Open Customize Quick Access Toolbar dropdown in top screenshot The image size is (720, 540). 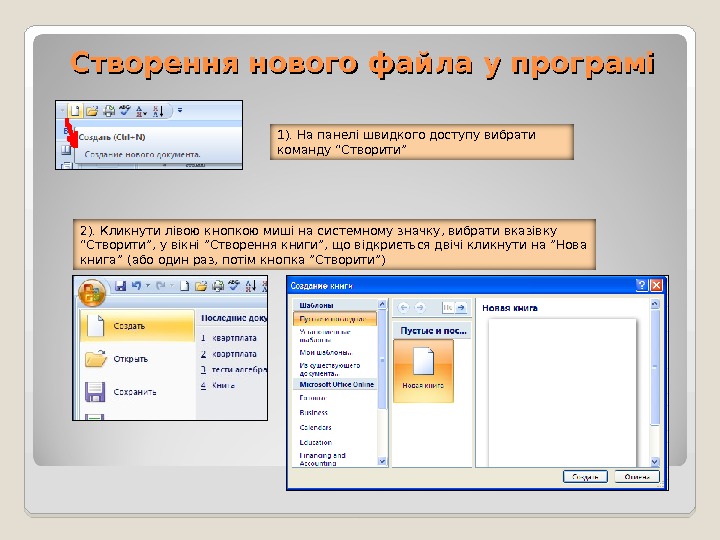tap(180, 110)
